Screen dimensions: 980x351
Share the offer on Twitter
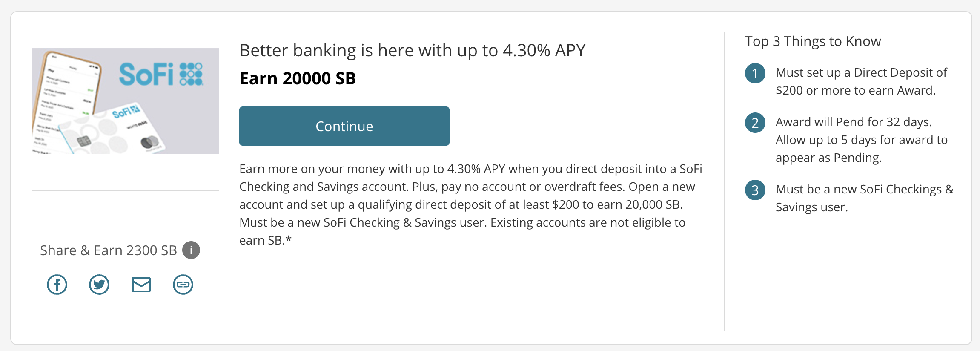pyautogui.click(x=99, y=285)
